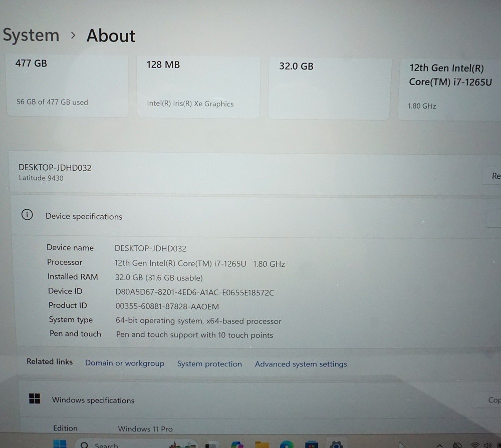501x448 pixels.
Task: Select the Processor value i7-1265U 1.80 GHz
Action: 199,263
